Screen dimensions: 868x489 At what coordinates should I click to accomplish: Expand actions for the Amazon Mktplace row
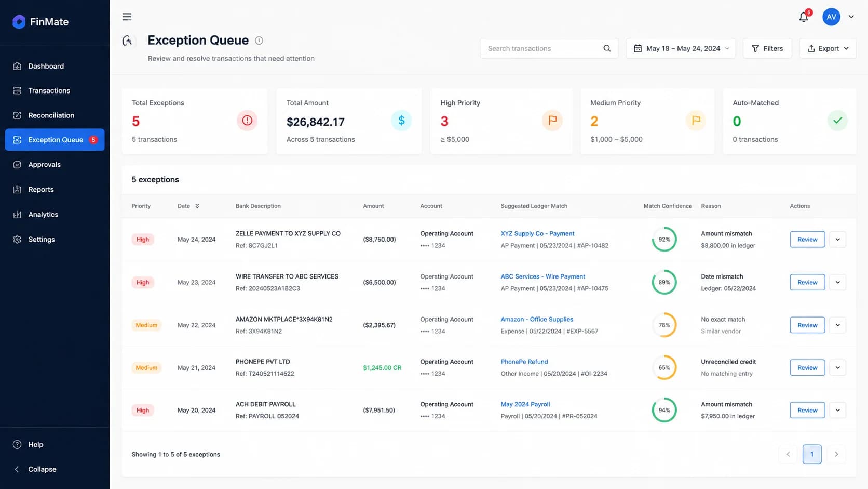(838, 325)
